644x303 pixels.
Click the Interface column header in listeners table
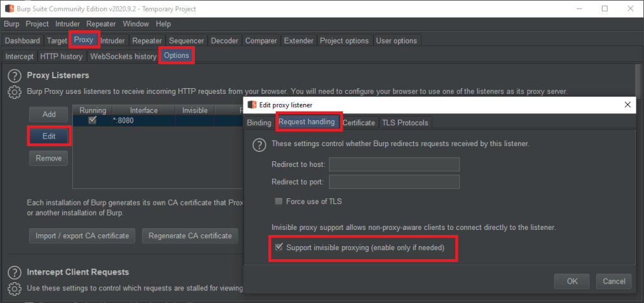pyautogui.click(x=144, y=110)
